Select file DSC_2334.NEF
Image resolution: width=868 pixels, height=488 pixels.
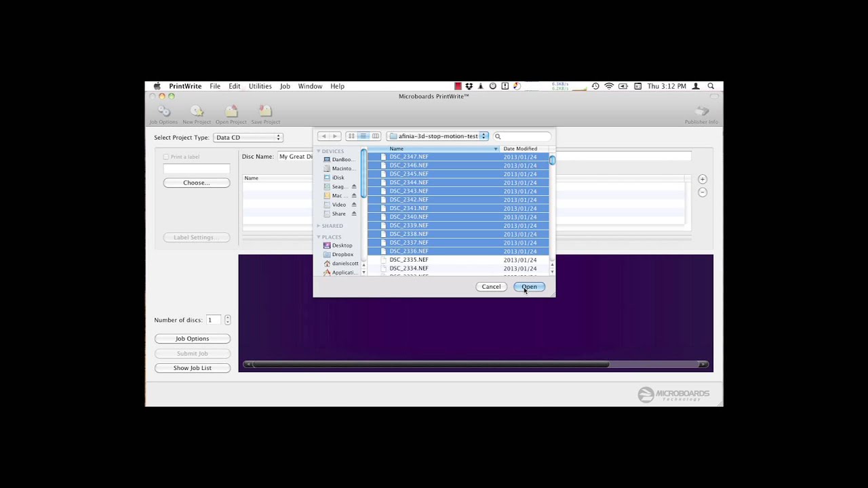pos(458,268)
